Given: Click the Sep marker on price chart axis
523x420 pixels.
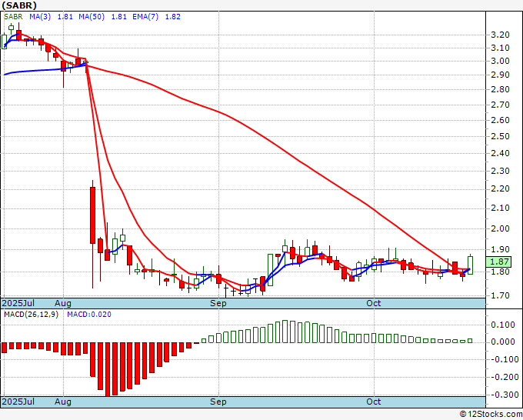Looking at the screenshot, I should [x=219, y=303].
